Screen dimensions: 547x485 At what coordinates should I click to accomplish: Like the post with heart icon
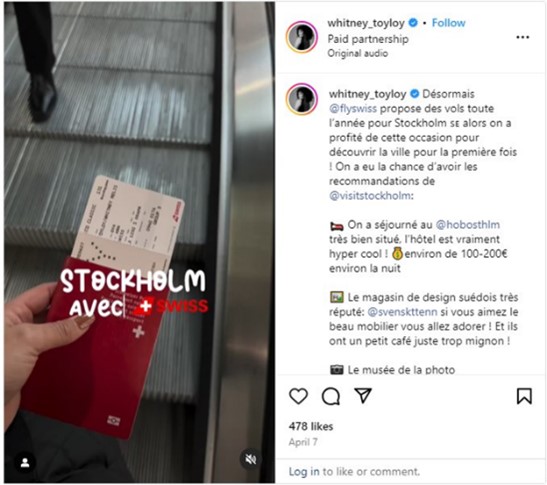coord(298,396)
